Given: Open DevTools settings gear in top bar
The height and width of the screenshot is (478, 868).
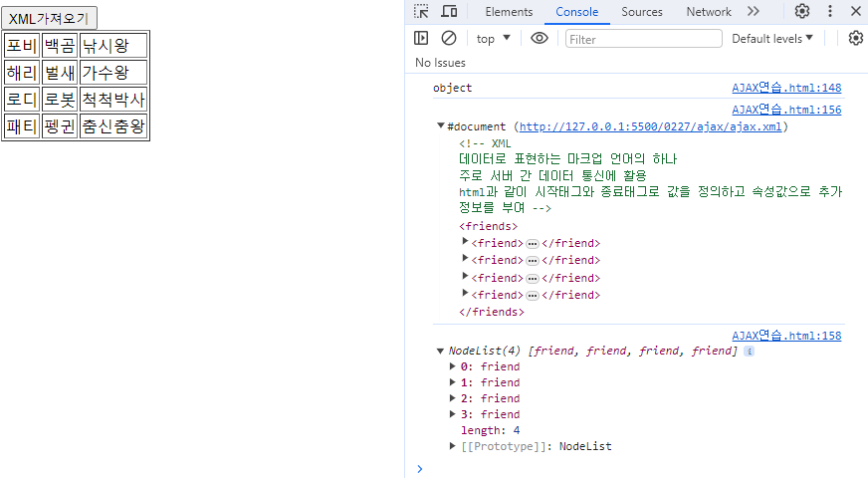Looking at the screenshot, I should pos(802,11).
